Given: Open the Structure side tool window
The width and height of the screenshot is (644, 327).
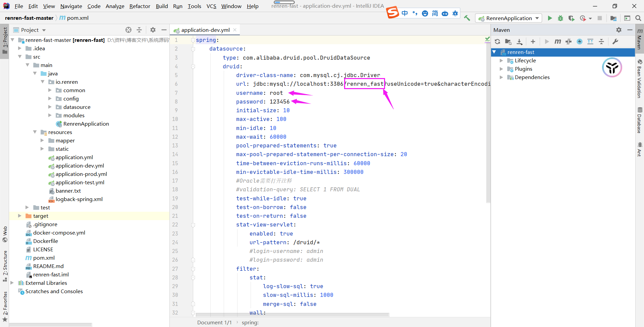Looking at the screenshot, I should click(x=5, y=266).
